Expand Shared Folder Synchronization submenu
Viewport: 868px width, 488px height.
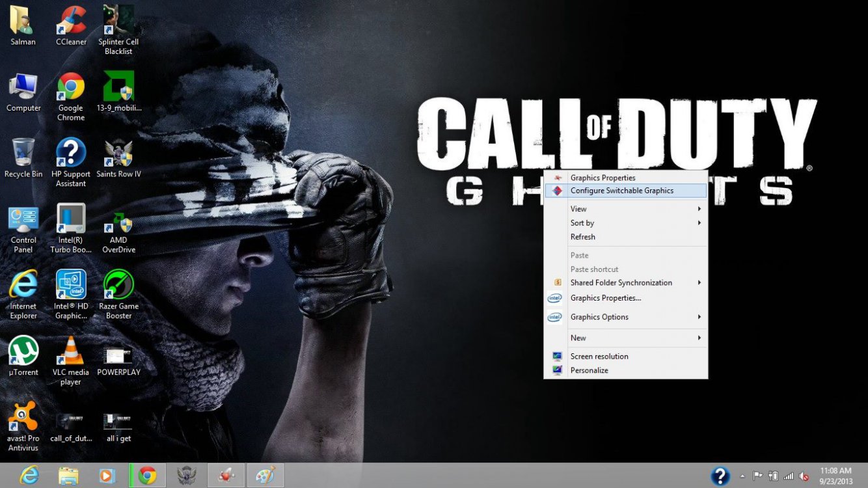[626, 282]
